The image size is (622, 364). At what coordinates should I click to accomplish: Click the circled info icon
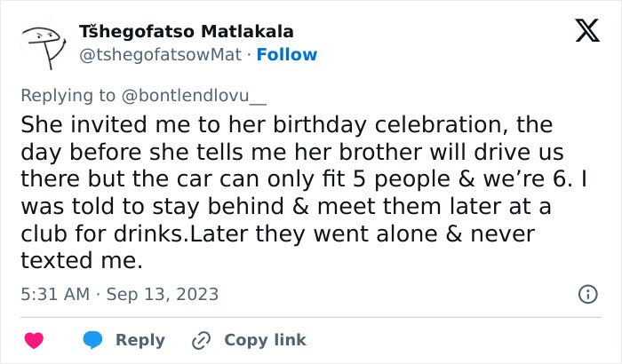[587, 294]
